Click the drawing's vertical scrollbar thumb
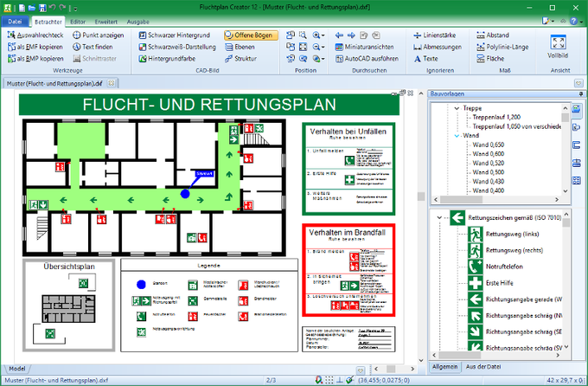 [x=421, y=196]
